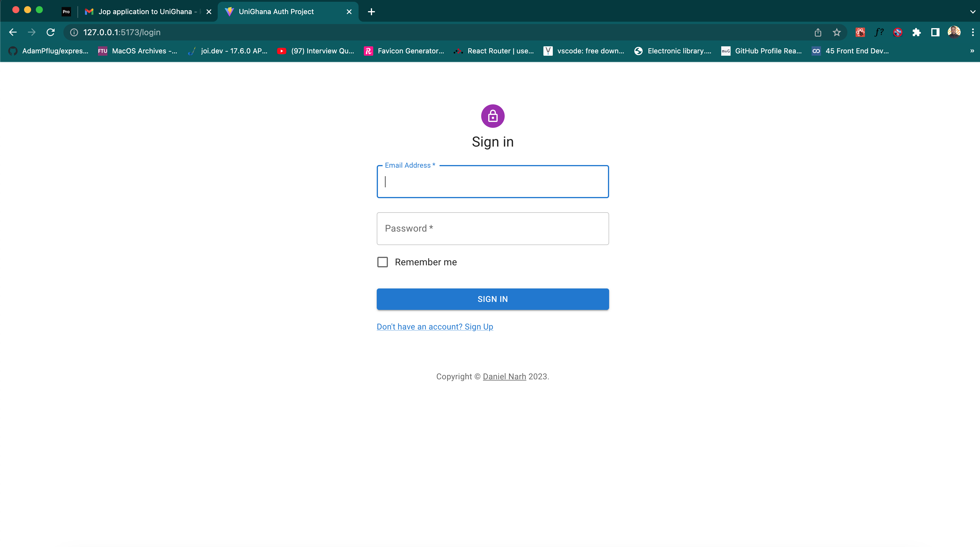Open the profile avatar in the toolbar
Screen dimensions: 980x547
pos(954,32)
